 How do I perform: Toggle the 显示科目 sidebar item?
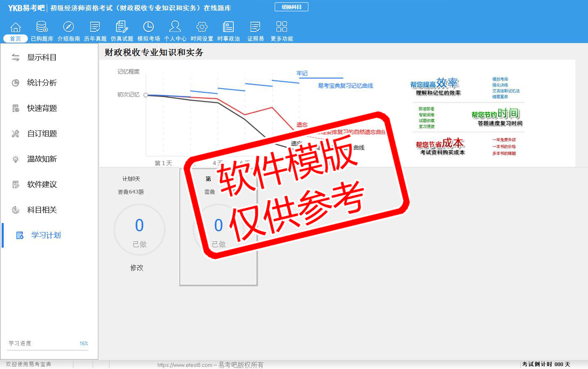coord(42,57)
